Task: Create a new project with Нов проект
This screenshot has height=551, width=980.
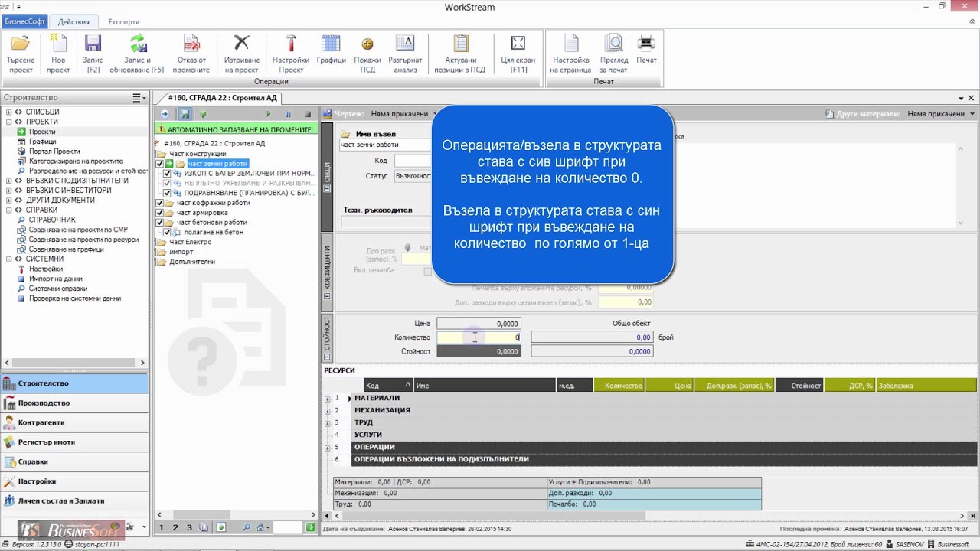Action: (x=58, y=54)
